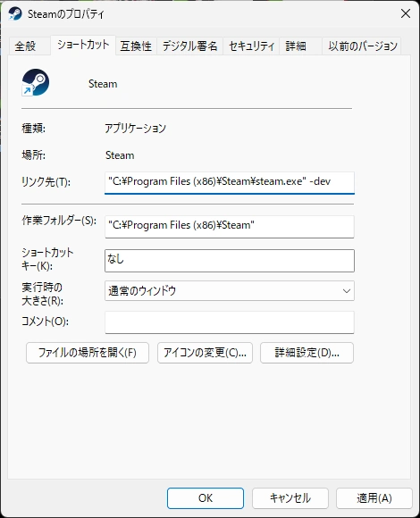
Task: Open the 互換性 tab
Action: point(136,46)
